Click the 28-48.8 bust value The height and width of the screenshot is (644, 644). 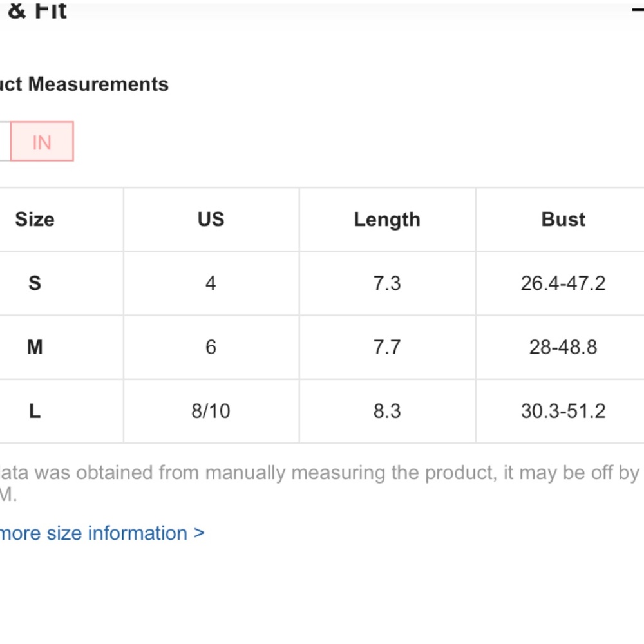[563, 347]
